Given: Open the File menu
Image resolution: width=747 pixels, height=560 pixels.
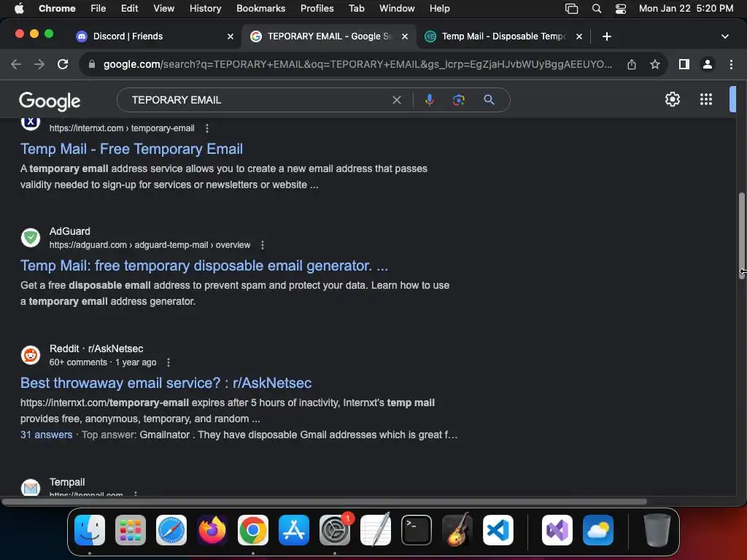Looking at the screenshot, I should 98,9.
